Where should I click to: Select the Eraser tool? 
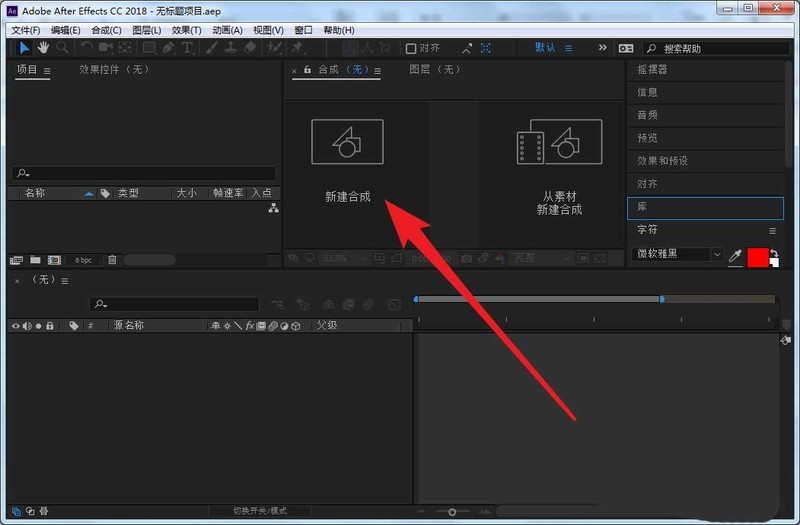coord(250,48)
